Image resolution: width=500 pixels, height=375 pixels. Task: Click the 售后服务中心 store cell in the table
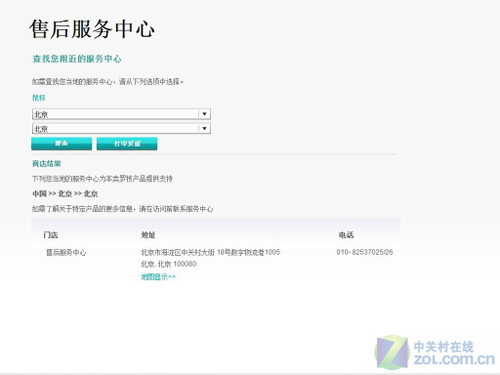[x=66, y=253]
